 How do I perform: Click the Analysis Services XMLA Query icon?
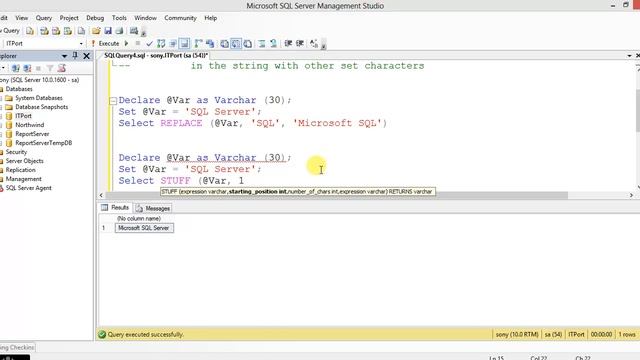68,31
